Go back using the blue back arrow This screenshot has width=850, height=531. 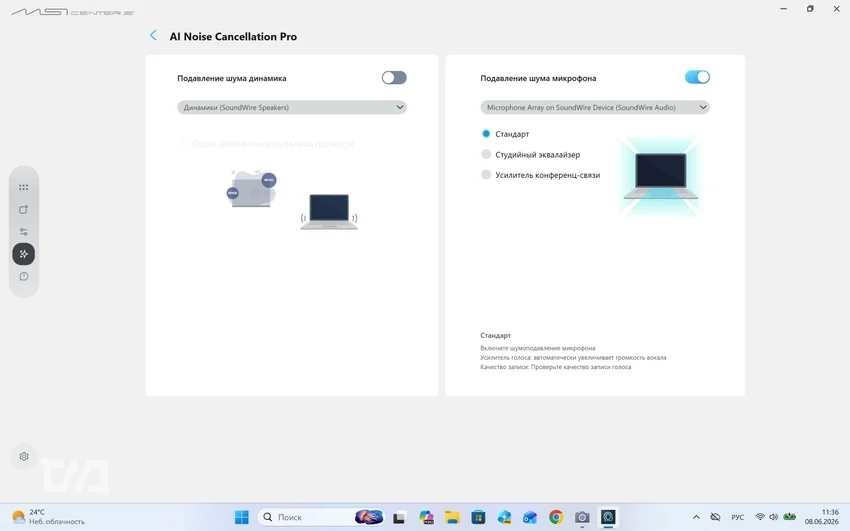(153, 36)
